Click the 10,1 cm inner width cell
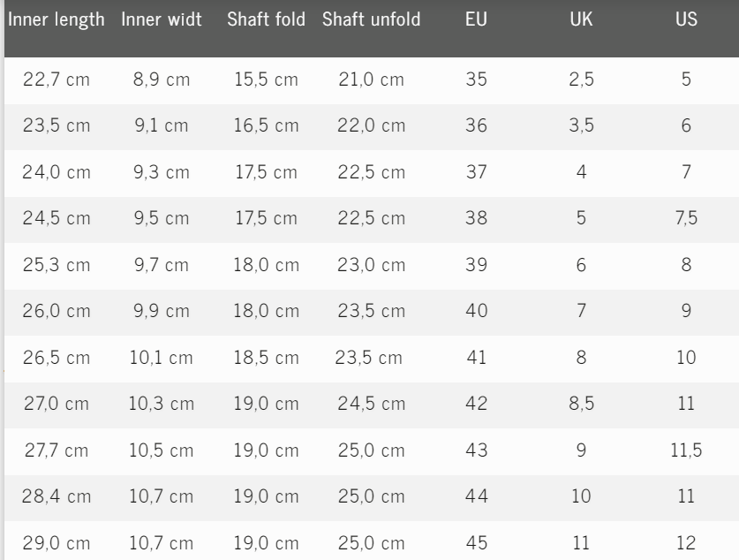Image resolution: width=739 pixels, height=560 pixels. pos(162,358)
